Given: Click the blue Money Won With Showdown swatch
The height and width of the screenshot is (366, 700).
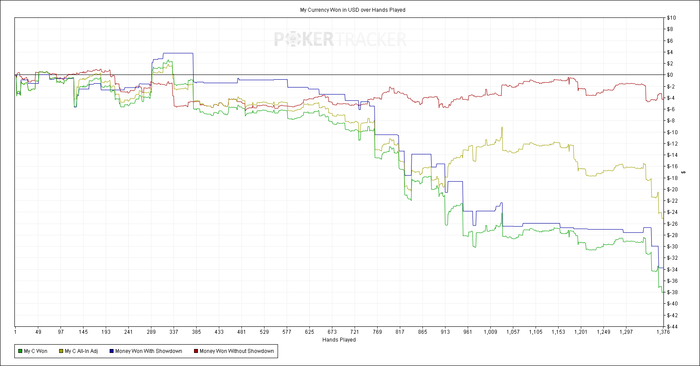Looking at the screenshot, I should point(112,351).
